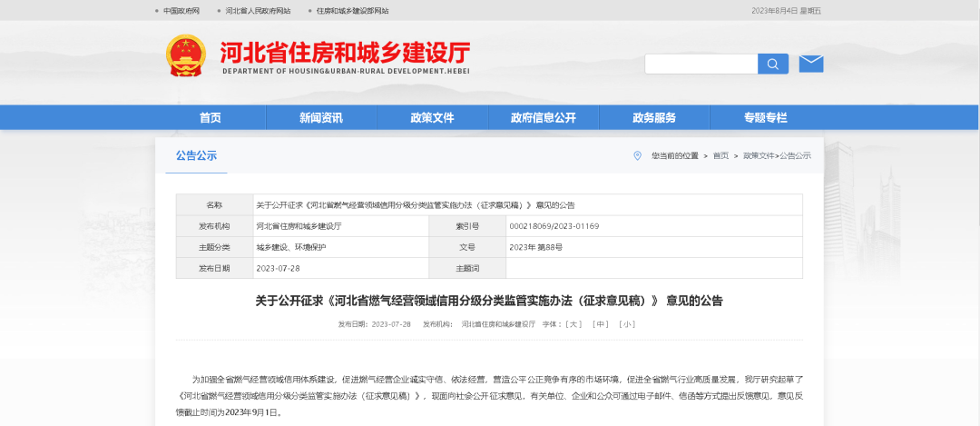This screenshot has width=980, height=426.
Task: Open the 住房和城乡建设部网站 link
Action: tap(352, 11)
